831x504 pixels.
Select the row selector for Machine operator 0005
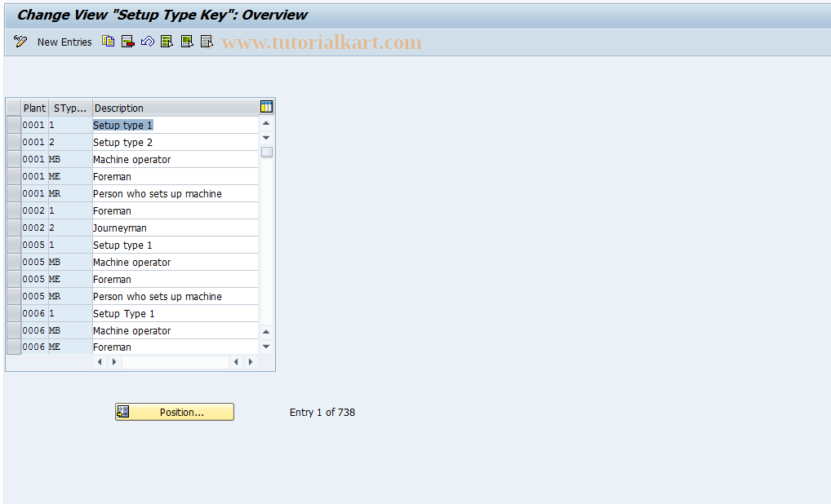[x=13, y=262]
